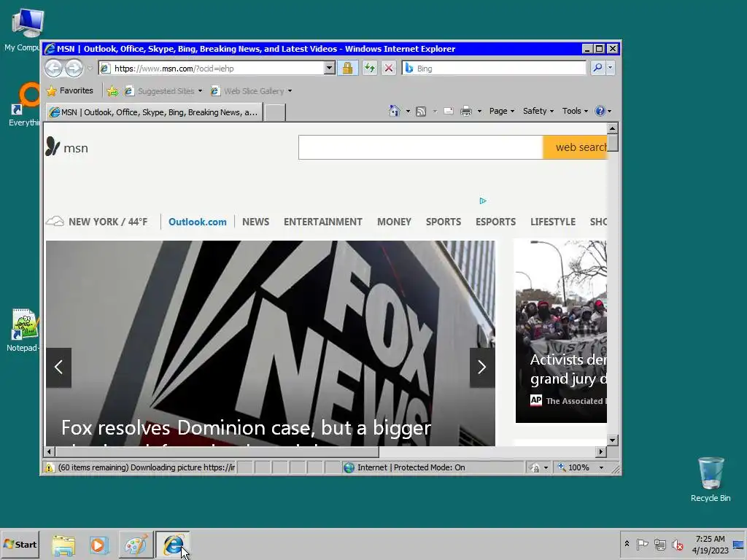Image resolution: width=747 pixels, height=560 pixels.
Task: Open a new tab
Action: [275, 112]
